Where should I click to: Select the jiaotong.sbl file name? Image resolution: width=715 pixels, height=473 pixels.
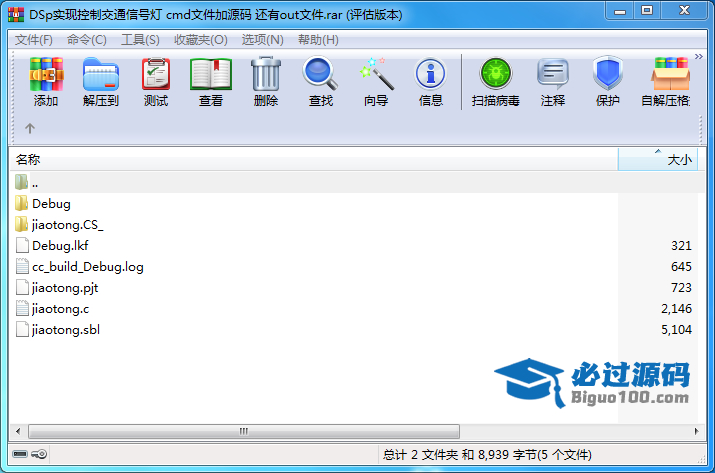(x=66, y=330)
